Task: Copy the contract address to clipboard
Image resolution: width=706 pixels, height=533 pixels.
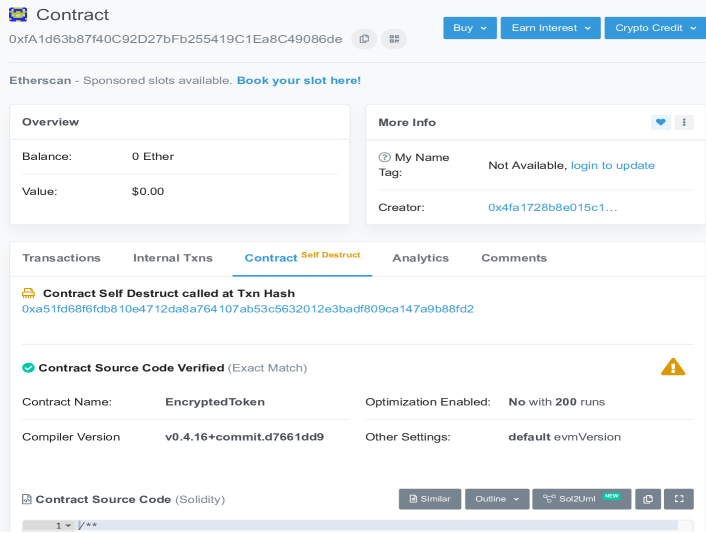Action: [x=365, y=39]
